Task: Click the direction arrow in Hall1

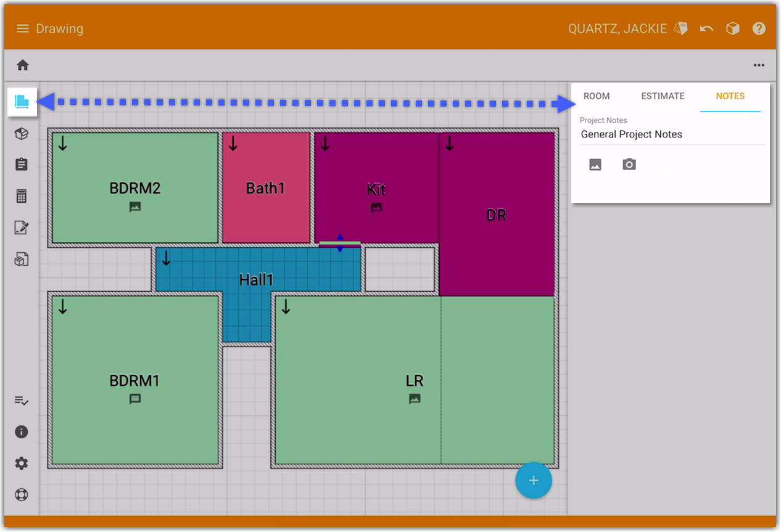Action: 166,258
